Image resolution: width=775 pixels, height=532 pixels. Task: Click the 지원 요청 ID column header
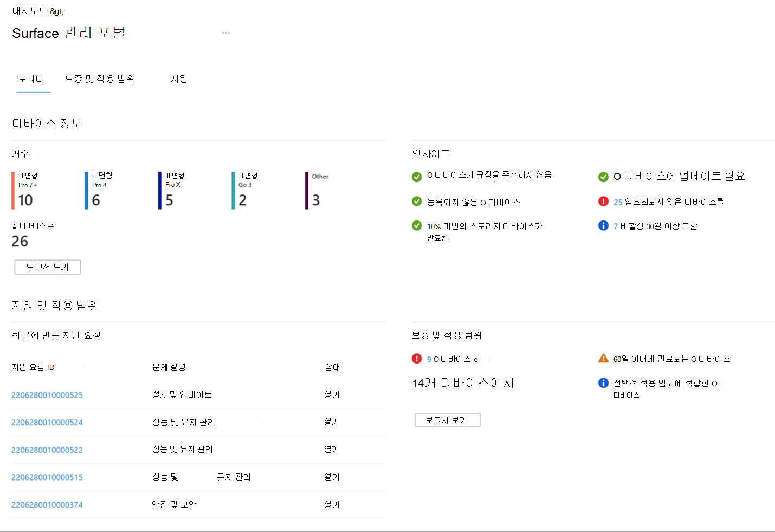[33, 367]
